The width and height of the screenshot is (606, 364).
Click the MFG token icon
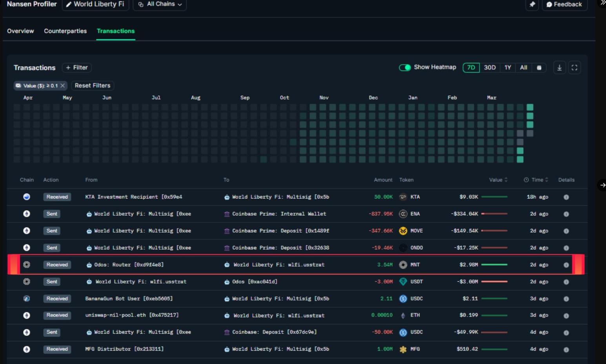[x=403, y=349]
